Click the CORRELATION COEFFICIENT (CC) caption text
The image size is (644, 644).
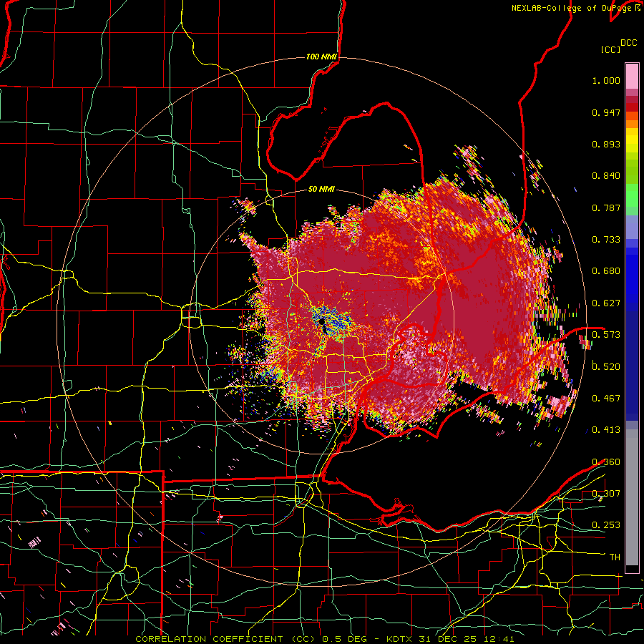point(225,639)
